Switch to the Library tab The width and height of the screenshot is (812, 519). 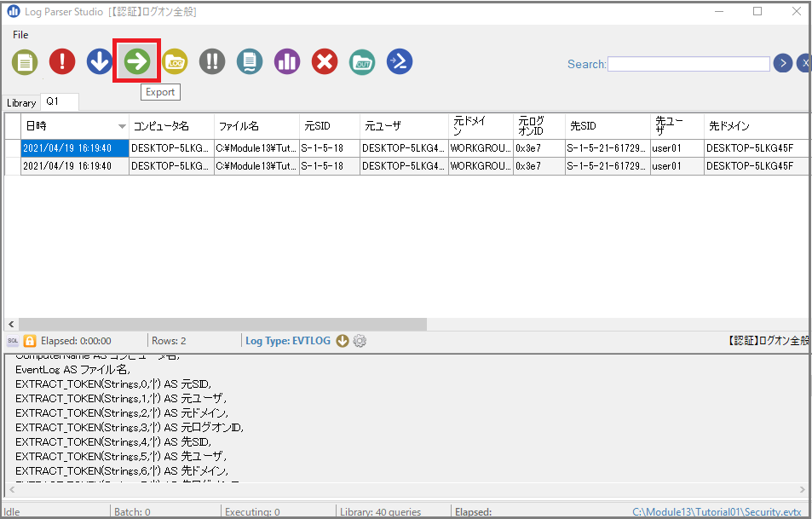pyautogui.click(x=21, y=102)
